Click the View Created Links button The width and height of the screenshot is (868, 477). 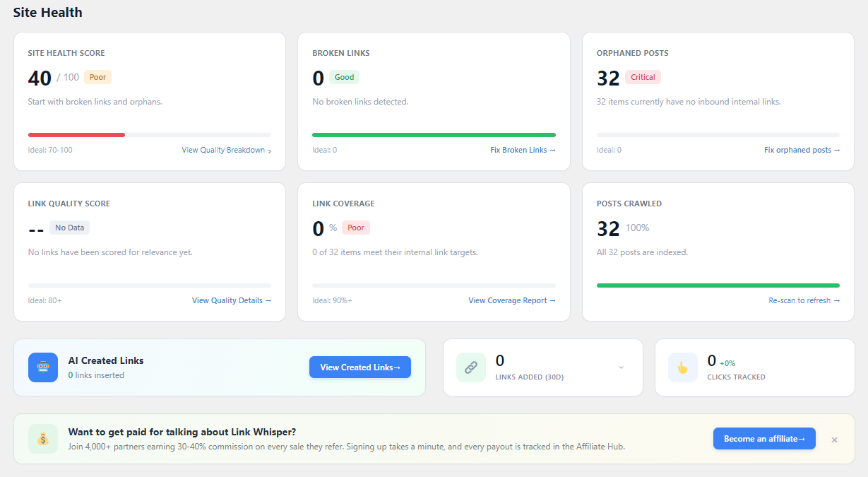coord(360,367)
